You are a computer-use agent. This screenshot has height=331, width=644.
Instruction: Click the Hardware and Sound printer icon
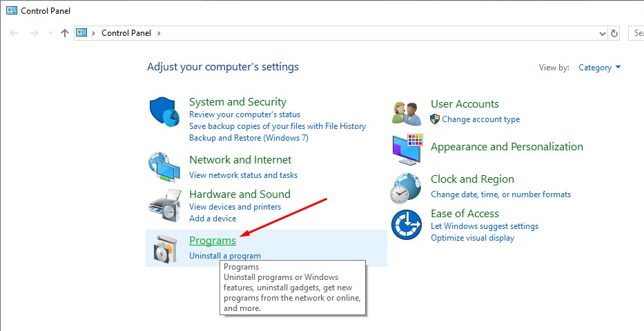(164, 205)
